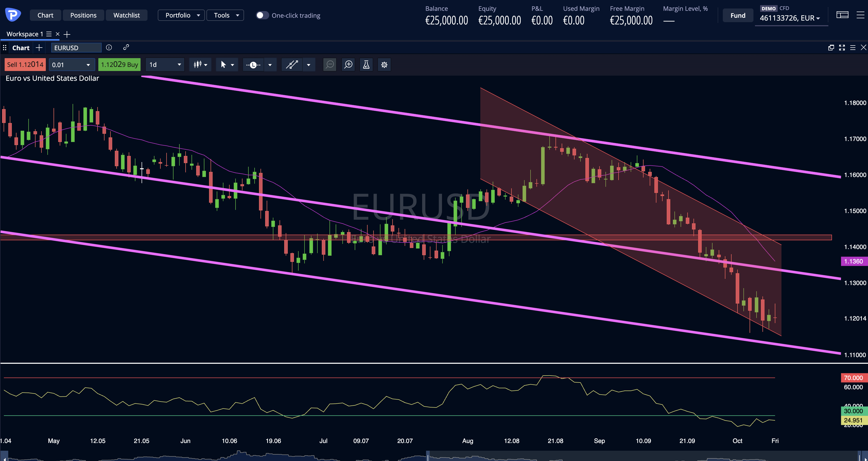Open the Positions menu item
Viewport: 868px width, 461px height.
point(83,15)
